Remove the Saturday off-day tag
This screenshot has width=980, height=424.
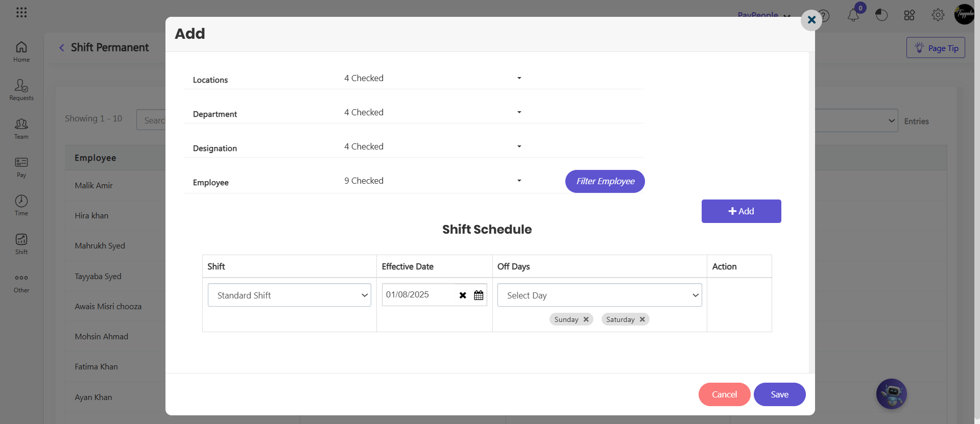point(642,319)
